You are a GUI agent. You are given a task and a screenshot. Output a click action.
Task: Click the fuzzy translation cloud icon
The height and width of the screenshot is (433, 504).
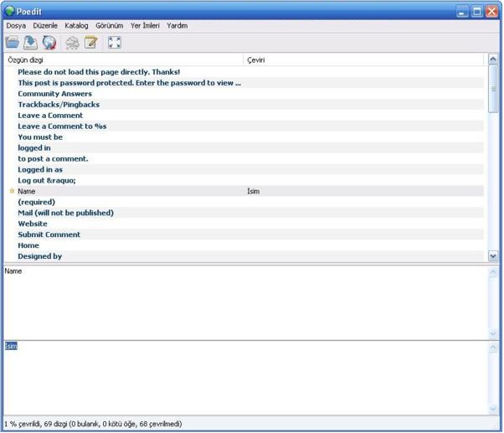[73, 42]
